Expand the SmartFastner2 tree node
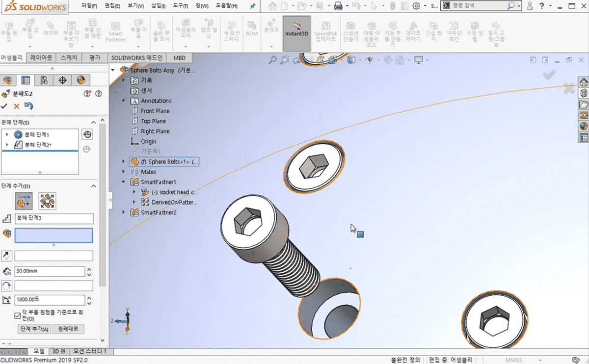589x364 pixels. pos(124,212)
